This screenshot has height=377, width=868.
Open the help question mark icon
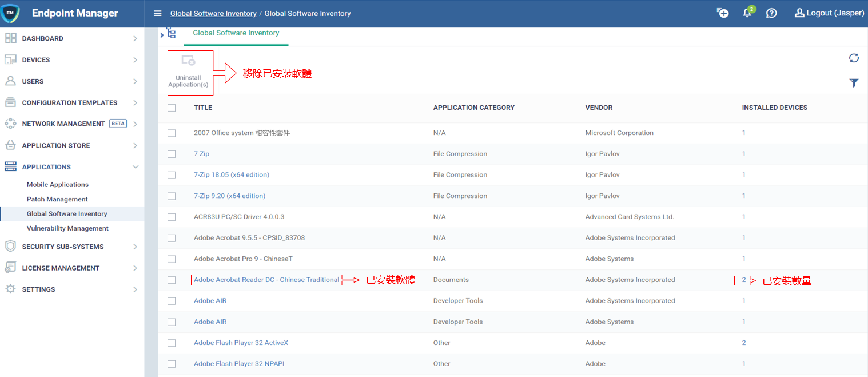771,13
